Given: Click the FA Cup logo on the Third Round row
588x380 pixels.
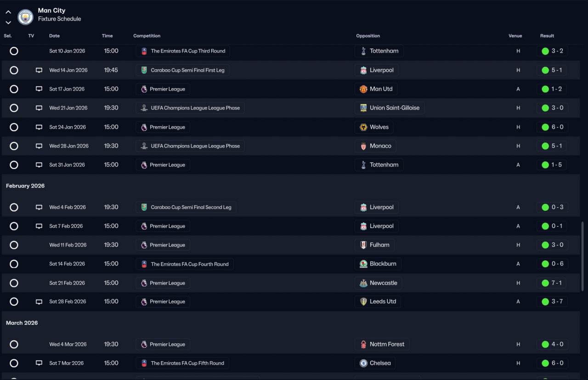Looking at the screenshot, I should tap(144, 51).
